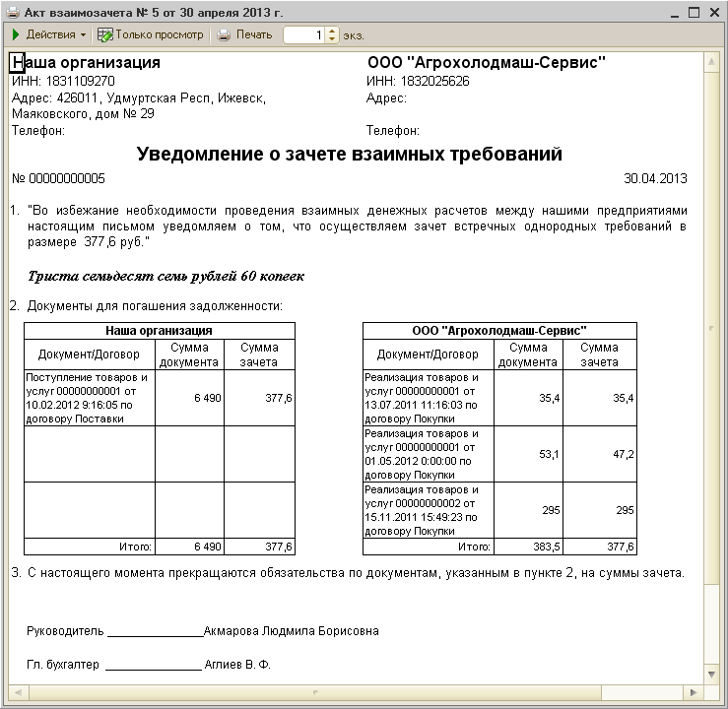Viewport: 728px width, 709px height.
Task: Click the Печать button
Action: click(x=245, y=34)
